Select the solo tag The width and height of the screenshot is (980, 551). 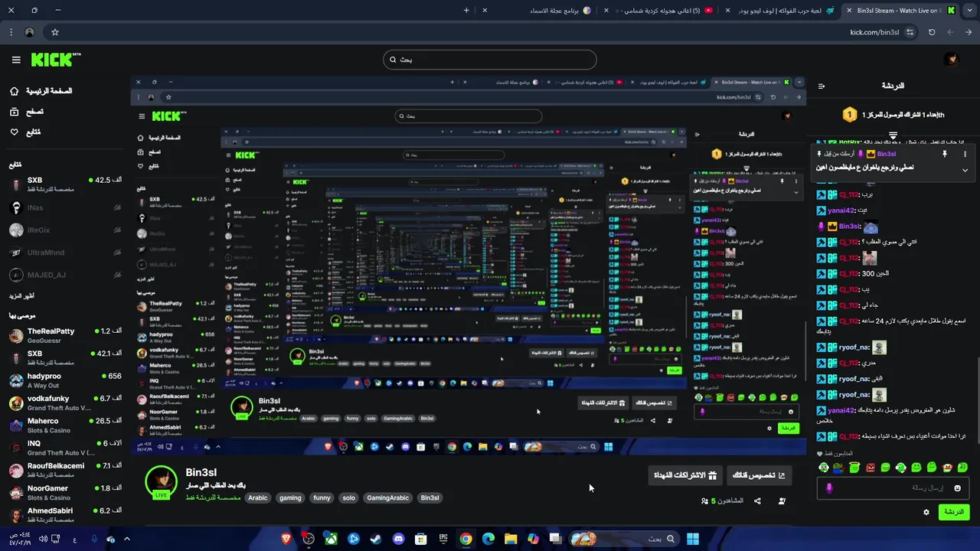pyautogui.click(x=348, y=498)
